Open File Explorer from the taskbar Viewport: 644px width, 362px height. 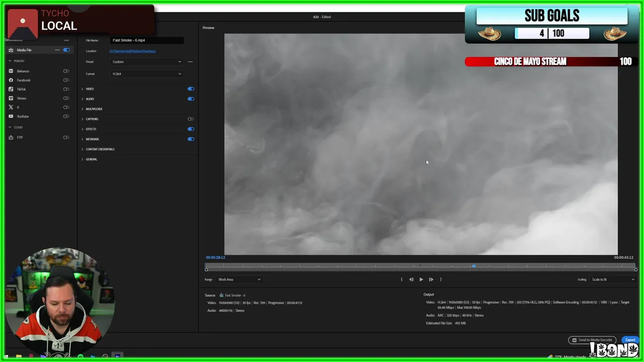click(19, 356)
